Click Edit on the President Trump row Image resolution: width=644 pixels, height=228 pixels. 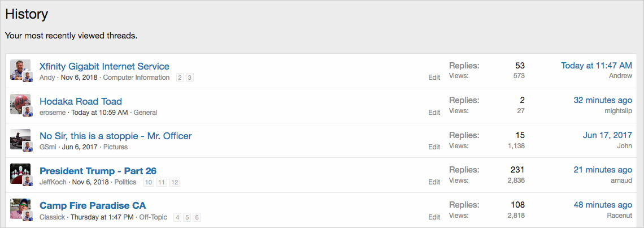click(434, 182)
